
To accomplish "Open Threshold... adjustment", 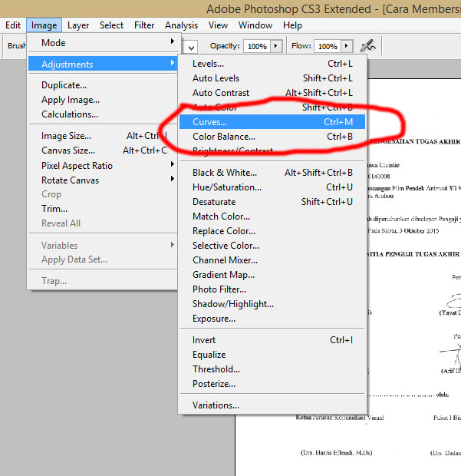I will [272, 369].
